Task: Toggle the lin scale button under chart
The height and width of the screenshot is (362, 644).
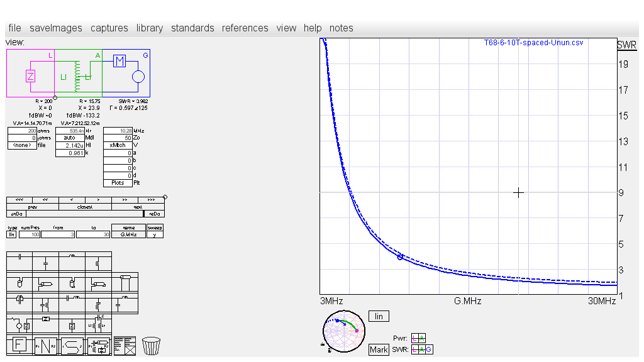Action: [379, 316]
